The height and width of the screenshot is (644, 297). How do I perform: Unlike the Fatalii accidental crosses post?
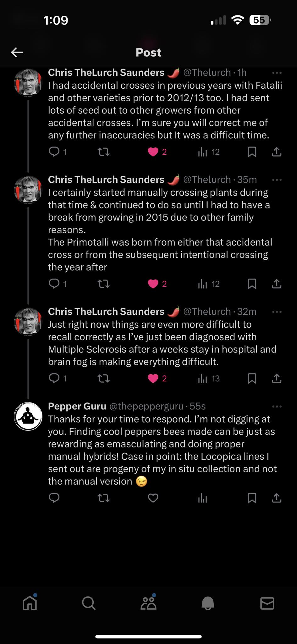(x=153, y=152)
